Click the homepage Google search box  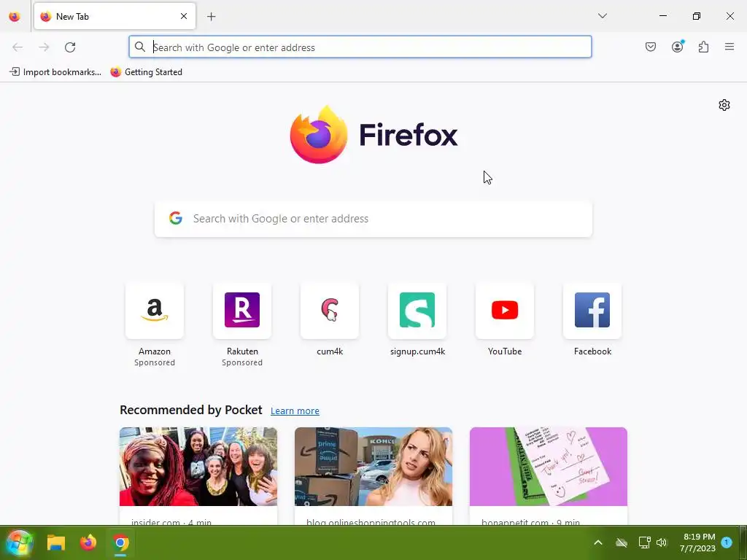pyautogui.click(x=373, y=219)
